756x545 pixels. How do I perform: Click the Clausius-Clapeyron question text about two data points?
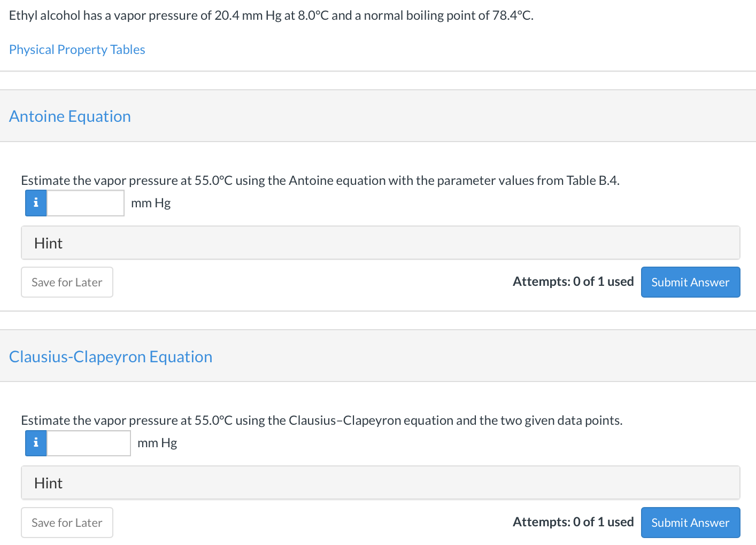[x=321, y=421]
